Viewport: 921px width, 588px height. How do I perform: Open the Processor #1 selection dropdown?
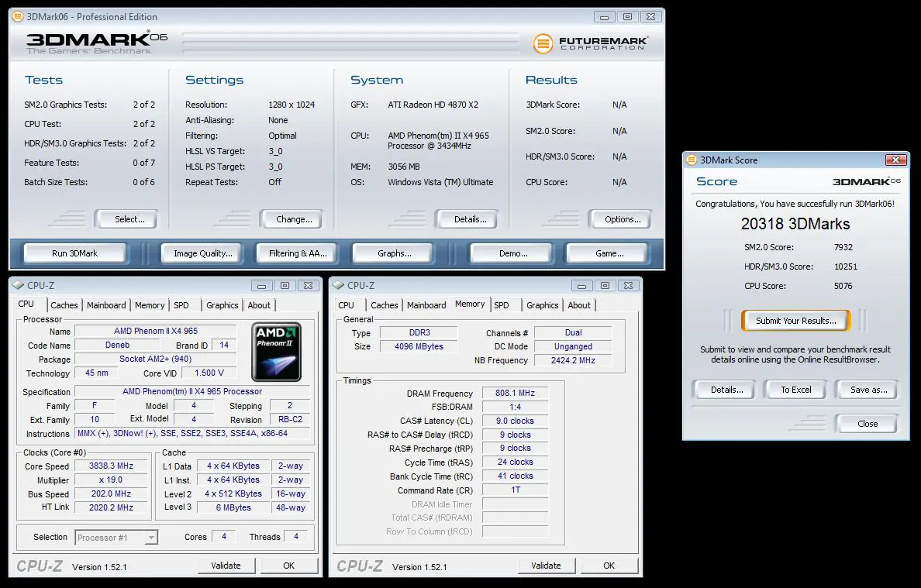[116, 537]
